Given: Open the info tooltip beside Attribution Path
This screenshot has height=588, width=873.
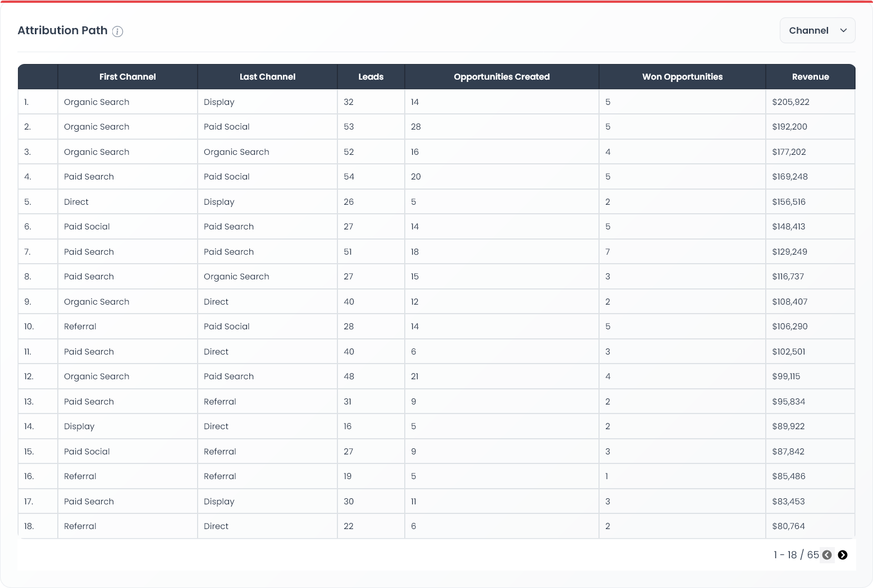Looking at the screenshot, I should 117,32.
